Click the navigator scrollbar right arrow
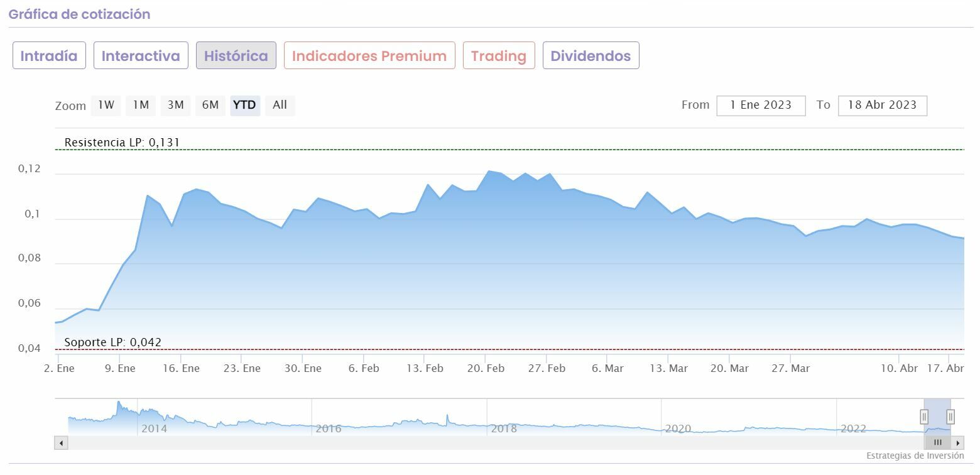 pyautogui.click(x=958, y=443)
